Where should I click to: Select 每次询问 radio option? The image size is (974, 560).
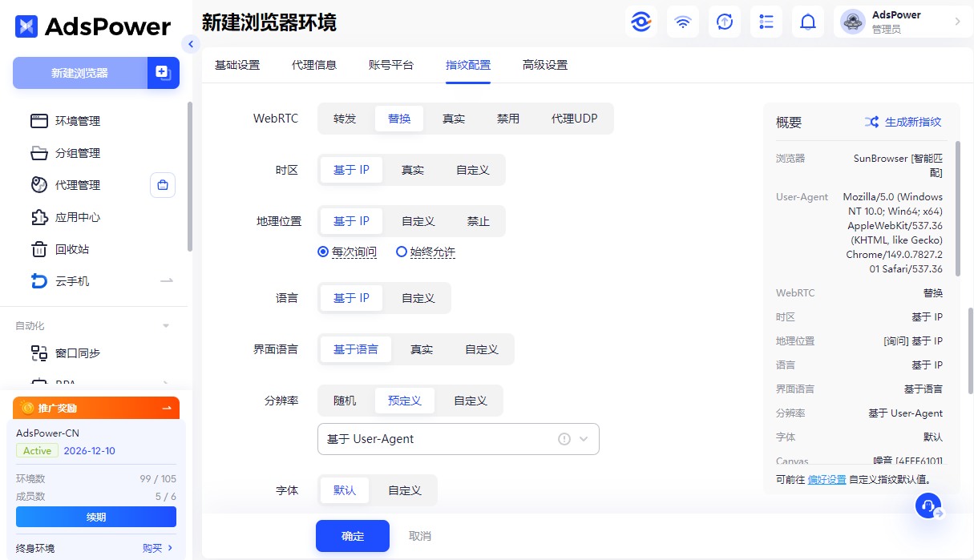click(x=347, y=252)
